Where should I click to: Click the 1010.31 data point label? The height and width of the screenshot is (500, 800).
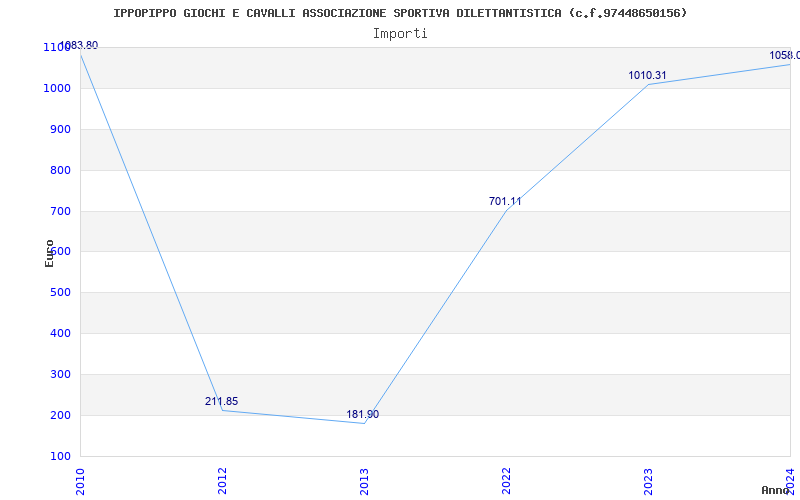pyautogui.click(x=647, y=76)
